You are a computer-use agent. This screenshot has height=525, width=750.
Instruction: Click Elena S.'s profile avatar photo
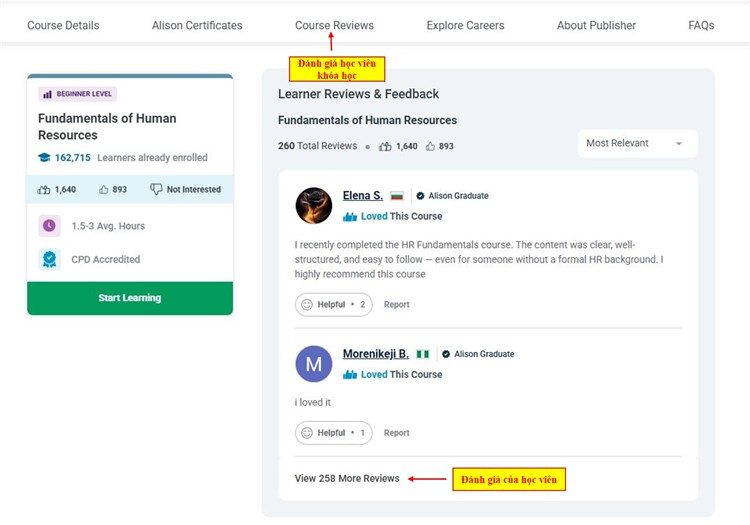coord(314,205)
